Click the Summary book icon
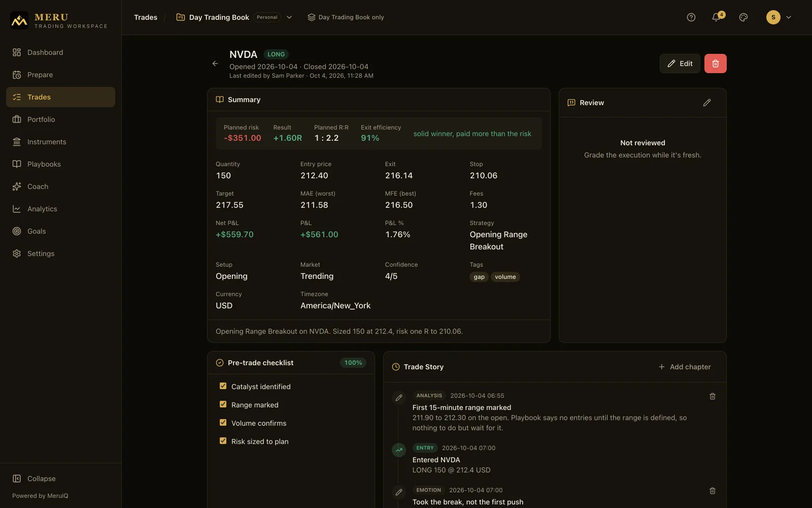The image size is (812, 508). click(x=220, y=100)
